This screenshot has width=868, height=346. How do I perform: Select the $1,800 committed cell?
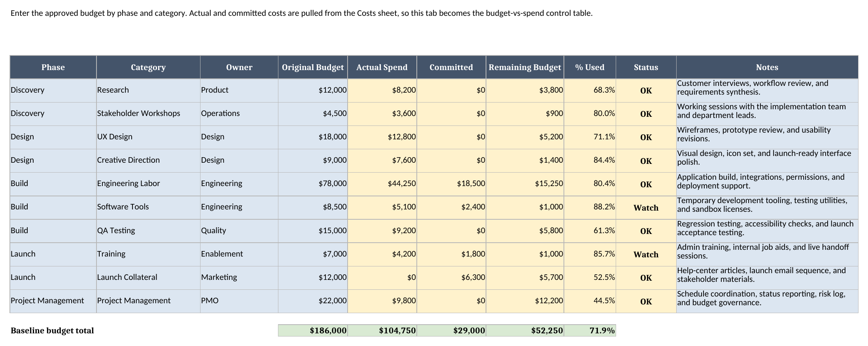pyautogui.click(x=451, y=254)
